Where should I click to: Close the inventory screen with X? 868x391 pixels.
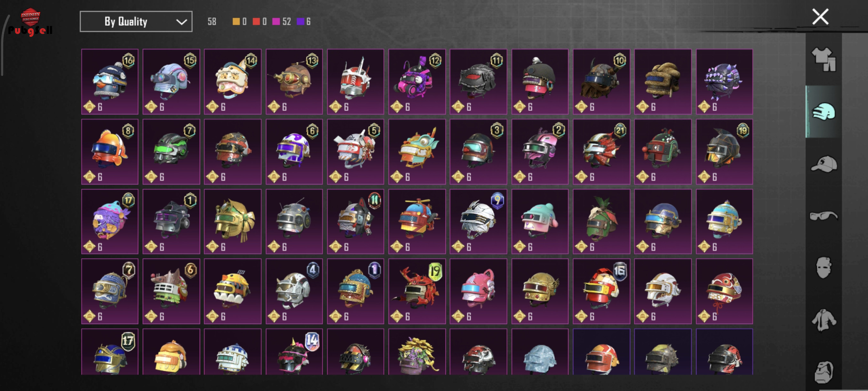coord(820,17)
